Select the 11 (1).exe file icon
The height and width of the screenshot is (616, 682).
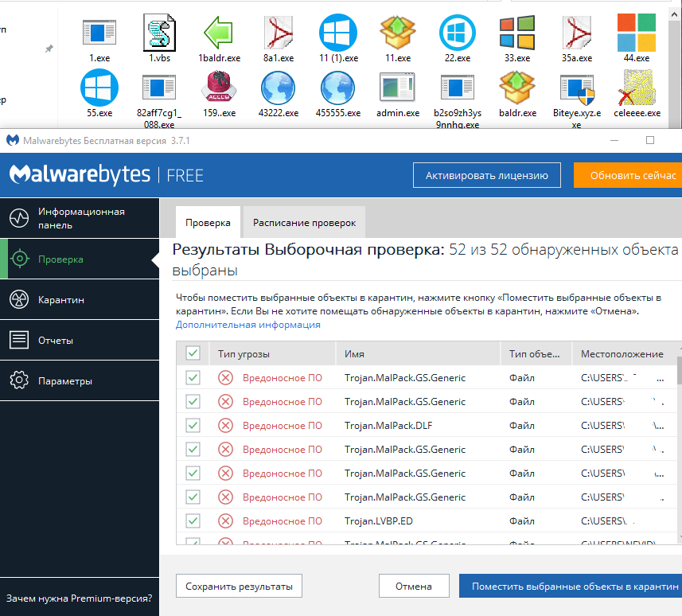tap(338, 33)
